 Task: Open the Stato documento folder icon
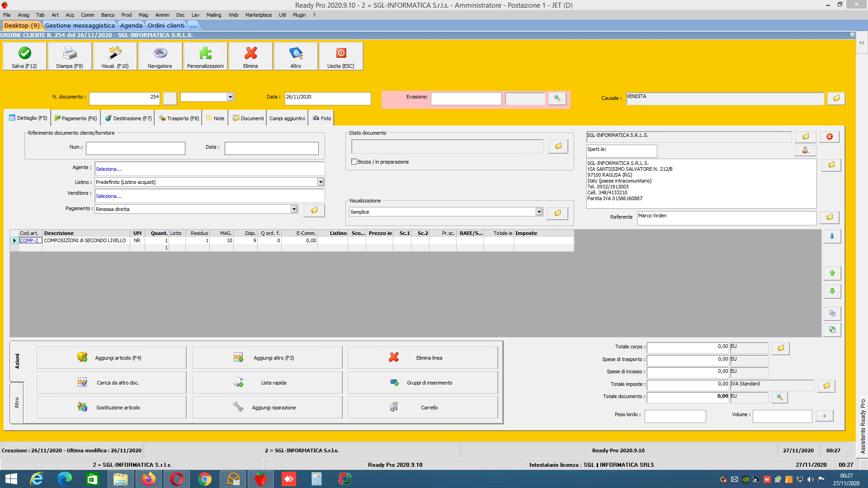[x=558, y=146]
